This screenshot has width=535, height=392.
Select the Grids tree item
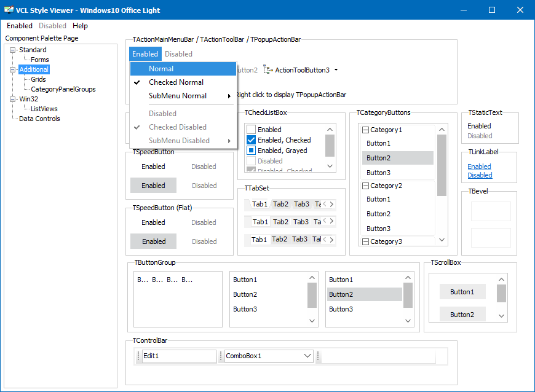(38, 79)
